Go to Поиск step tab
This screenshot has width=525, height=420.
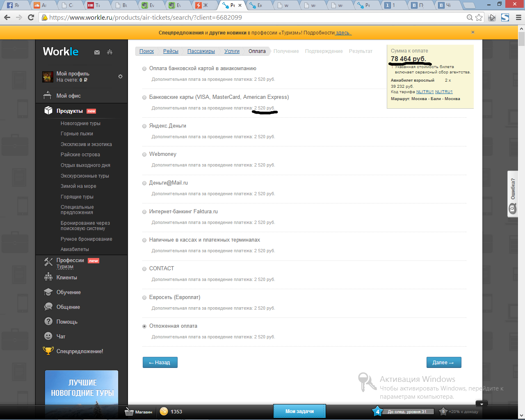click(146, 51)
